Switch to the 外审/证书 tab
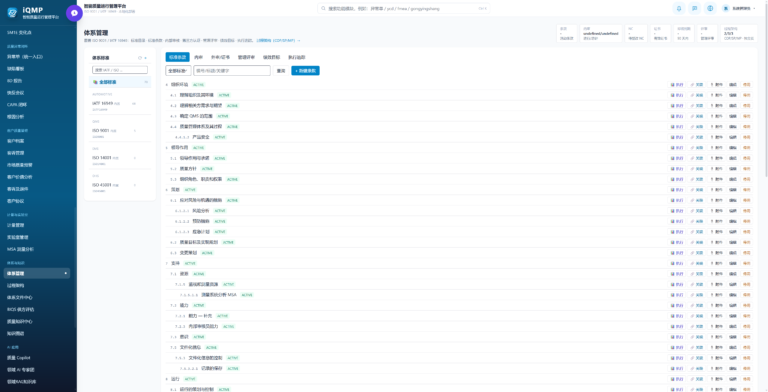The image size is (768, 392). click(220, 57)
